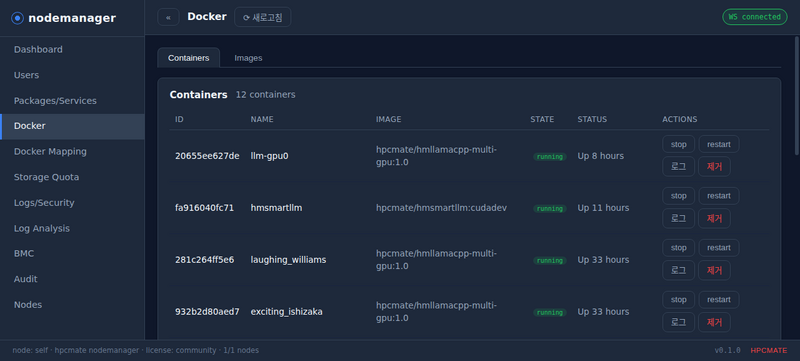
Task: Click the WS connected status badge
Action: pyautogui.click(x=755, y=17)
